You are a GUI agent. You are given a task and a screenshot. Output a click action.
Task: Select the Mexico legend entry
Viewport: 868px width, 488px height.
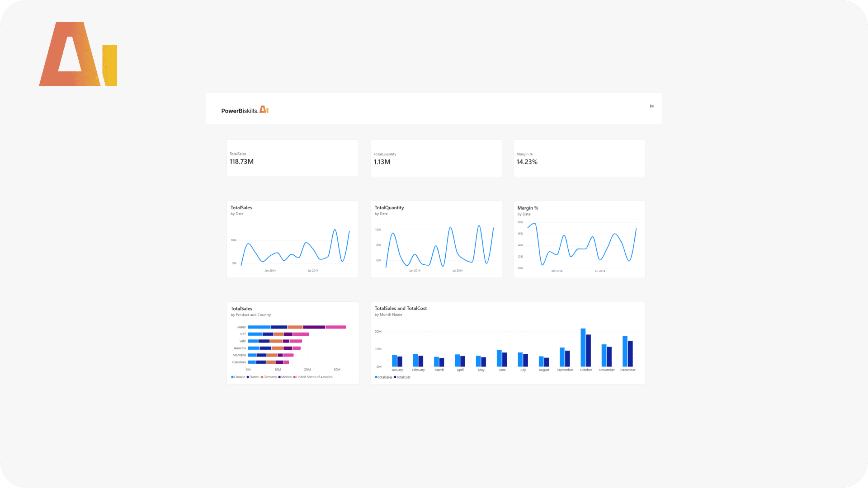[x=285, y=377]
